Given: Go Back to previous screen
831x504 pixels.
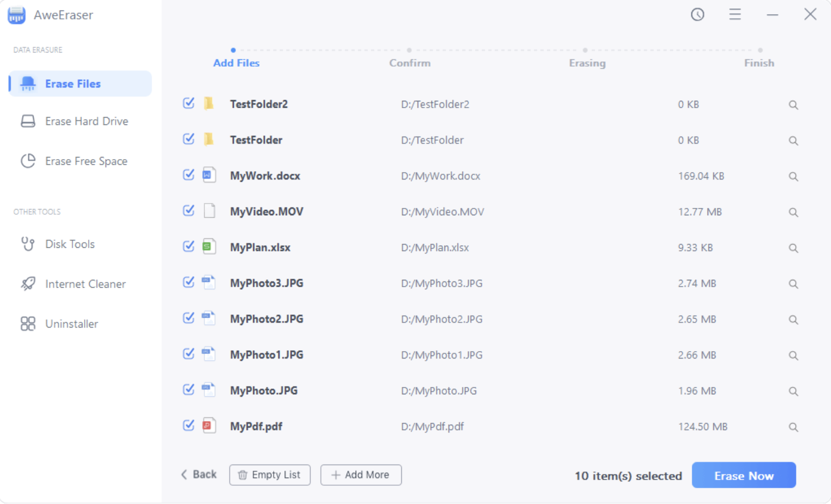Looking at the screenshot, I should 199,475.
